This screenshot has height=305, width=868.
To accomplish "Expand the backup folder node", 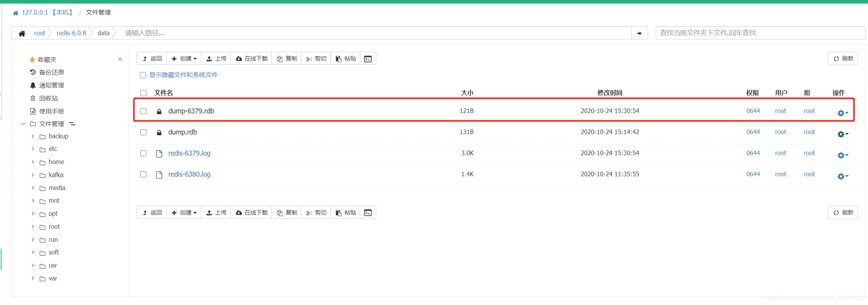I will 33,136.
